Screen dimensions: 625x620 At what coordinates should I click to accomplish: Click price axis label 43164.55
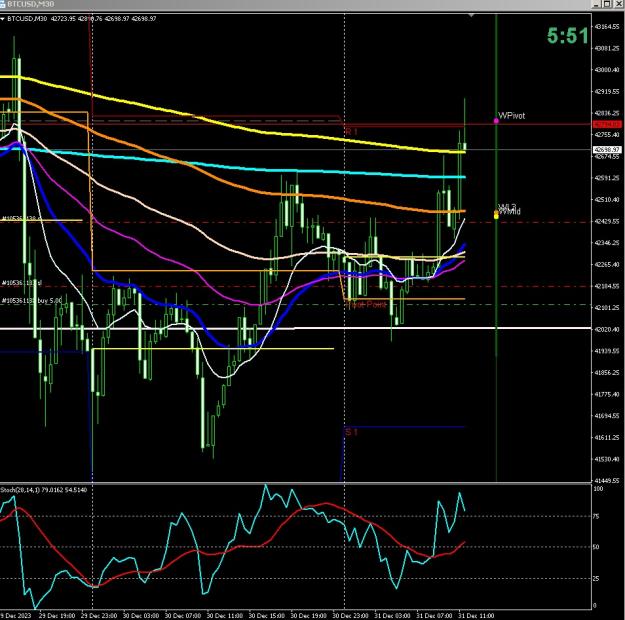607,27
